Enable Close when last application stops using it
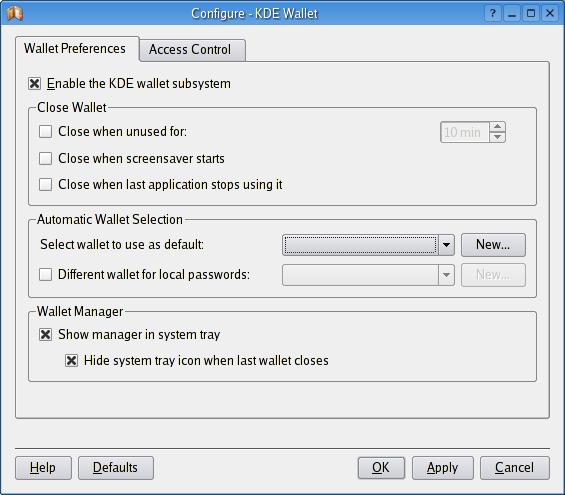Image resolution: width=565 pixels, height=495 pixels. click(x=45, y=184)
